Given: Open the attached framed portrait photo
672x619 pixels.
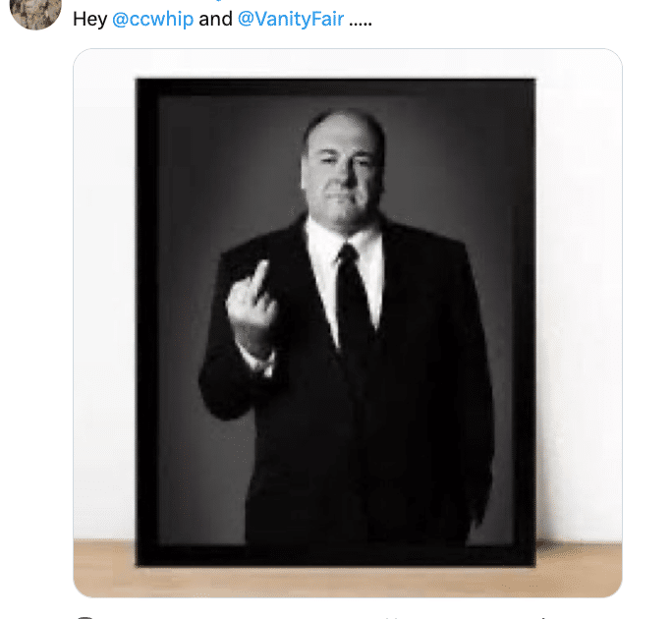Looking at the screenshot, I should (x=348, y=322).
